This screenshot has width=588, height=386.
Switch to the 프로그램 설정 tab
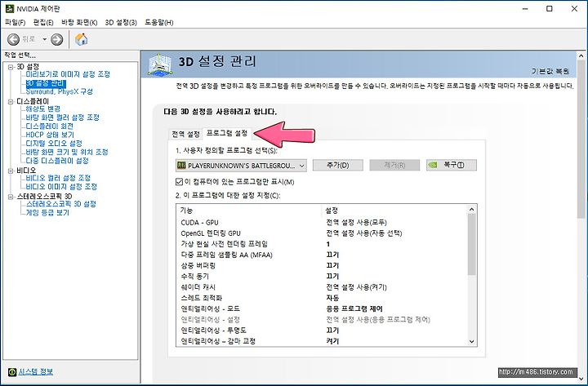click(226, 133)
